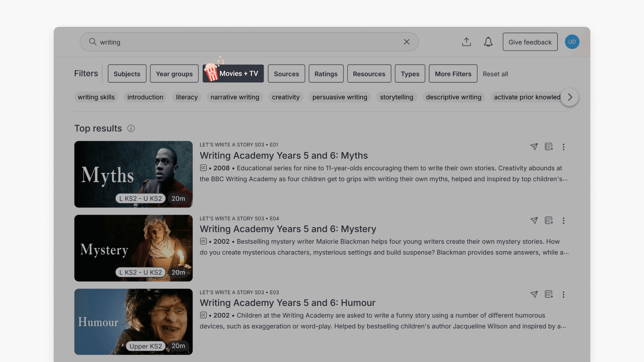Click the Give feedback button

coord(530,42)
